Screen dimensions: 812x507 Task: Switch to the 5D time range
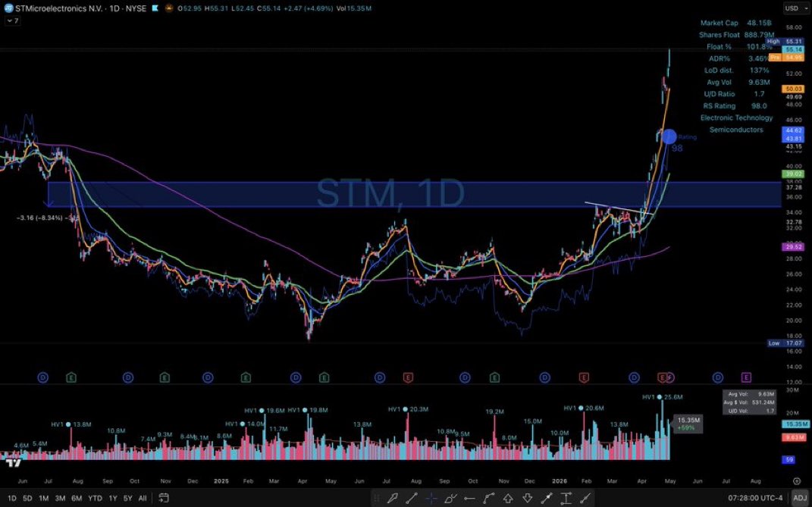[x=27, y=498]
